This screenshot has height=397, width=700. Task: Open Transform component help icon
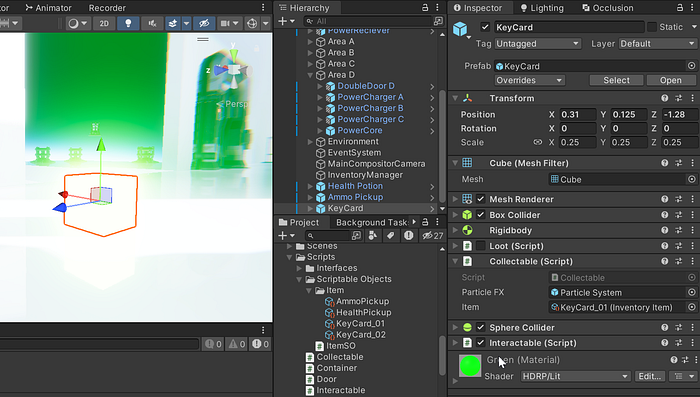665,98
